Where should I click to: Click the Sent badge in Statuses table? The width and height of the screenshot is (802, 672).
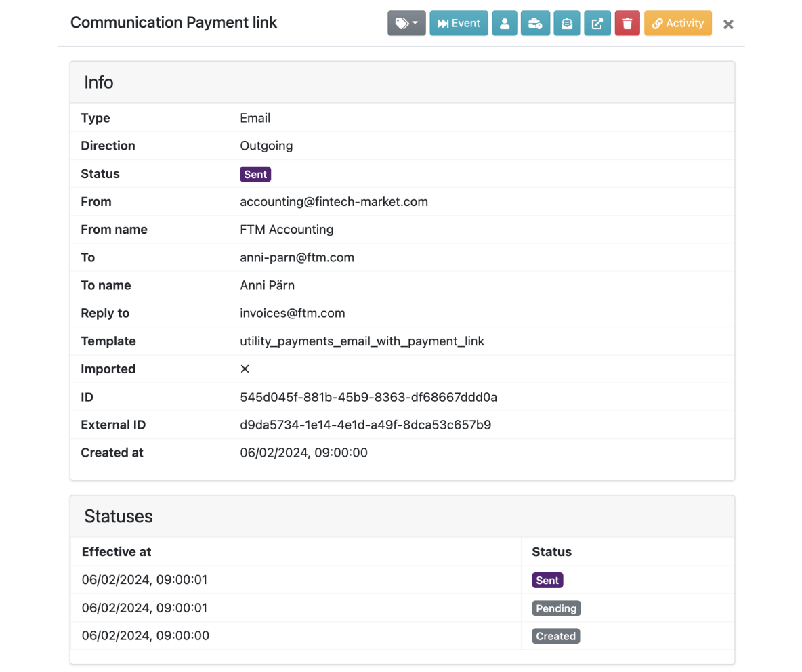point(547,580)
